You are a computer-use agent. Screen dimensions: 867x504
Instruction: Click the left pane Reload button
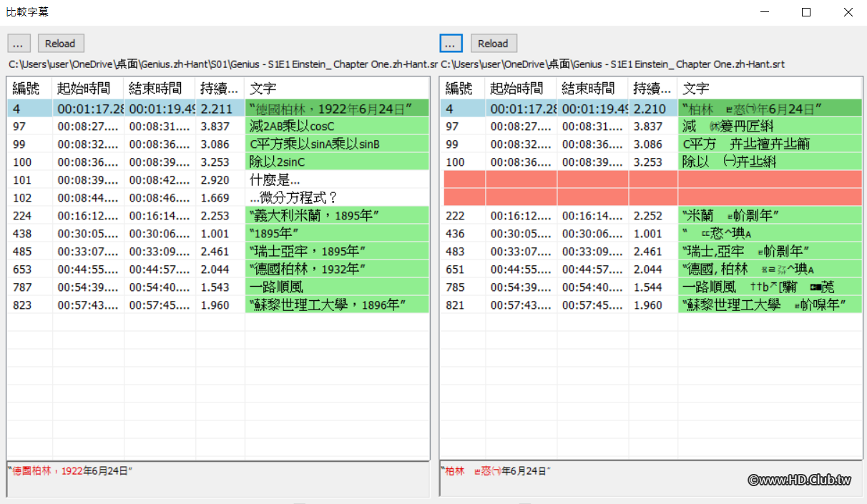[61, 44]
